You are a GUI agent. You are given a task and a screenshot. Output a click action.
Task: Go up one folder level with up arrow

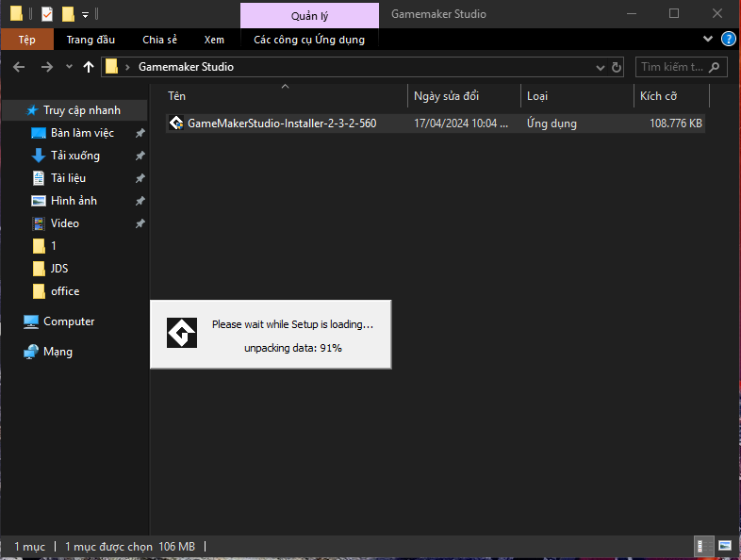[89, 67]
